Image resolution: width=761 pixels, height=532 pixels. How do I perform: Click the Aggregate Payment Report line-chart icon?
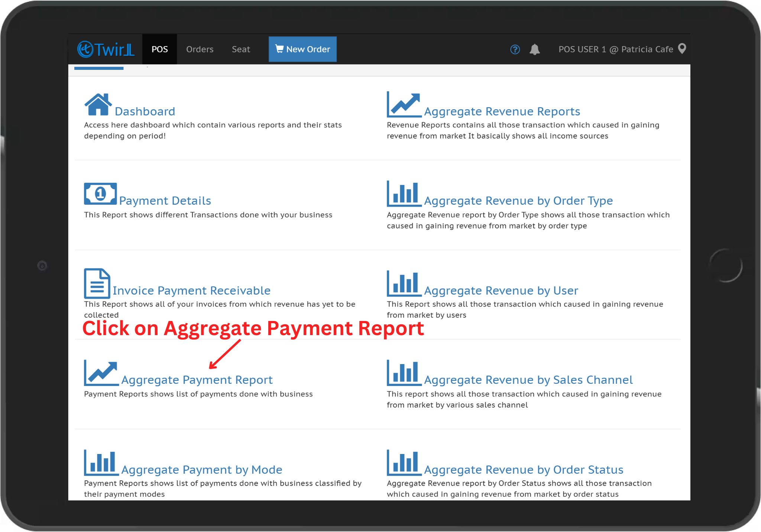pyautogui.click(x=101, y=373)
